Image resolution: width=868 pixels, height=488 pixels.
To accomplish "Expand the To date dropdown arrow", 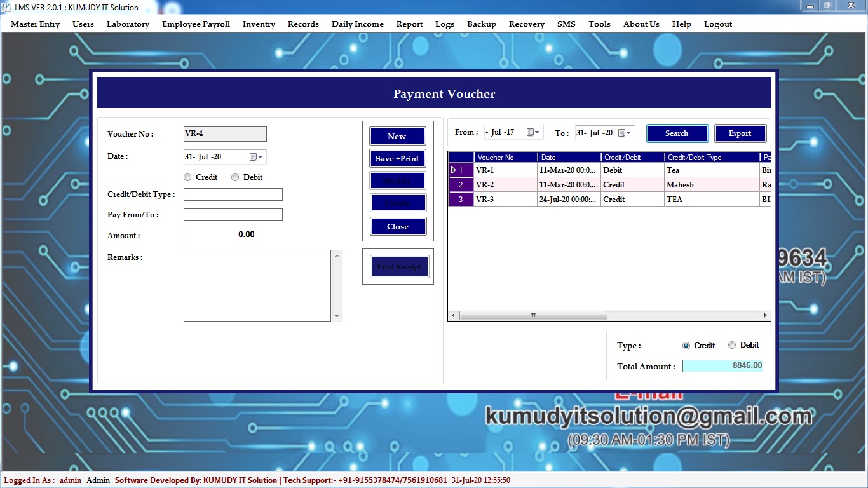I will [629, 133].
